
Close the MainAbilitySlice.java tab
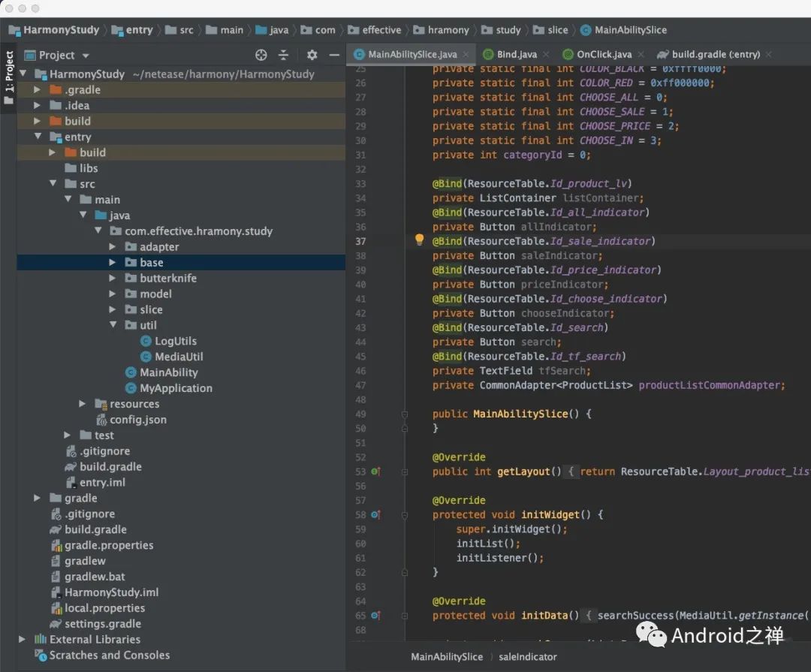coord(466,54)
